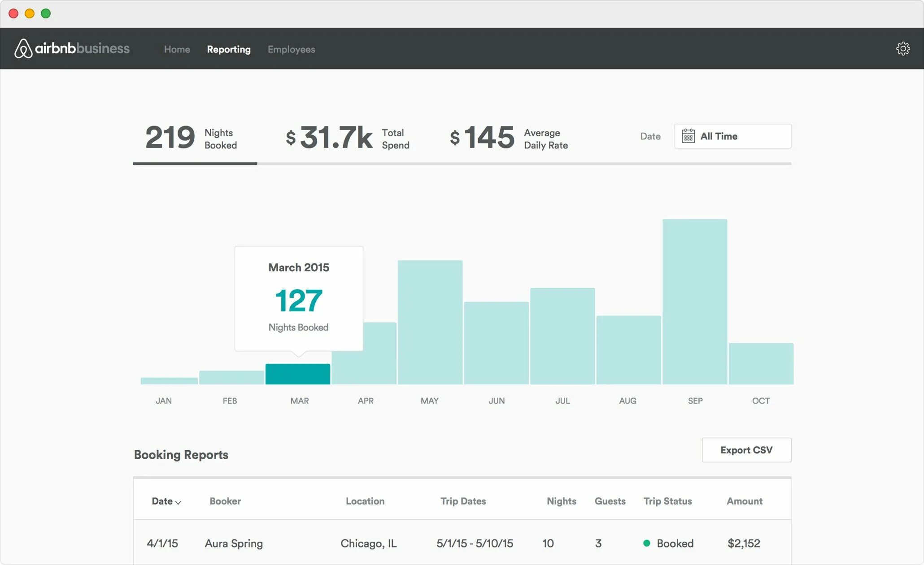The height and width of the screenshot is (565, 924).
Task: Switch to the Total Spend metric tab
Action: [348, 138]
